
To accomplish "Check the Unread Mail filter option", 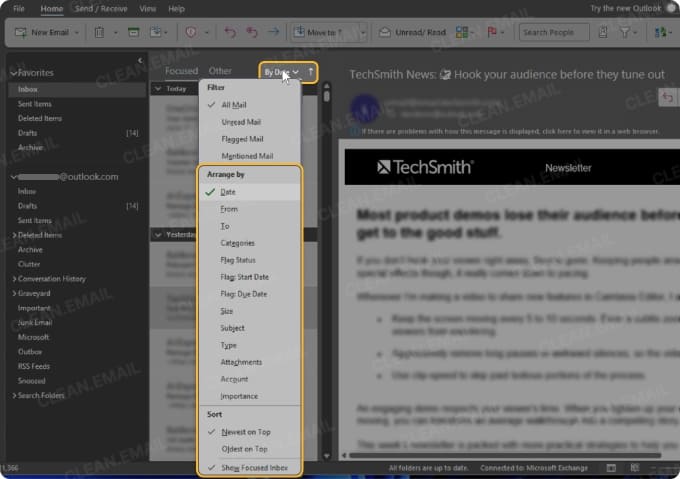I will (249, 122).
